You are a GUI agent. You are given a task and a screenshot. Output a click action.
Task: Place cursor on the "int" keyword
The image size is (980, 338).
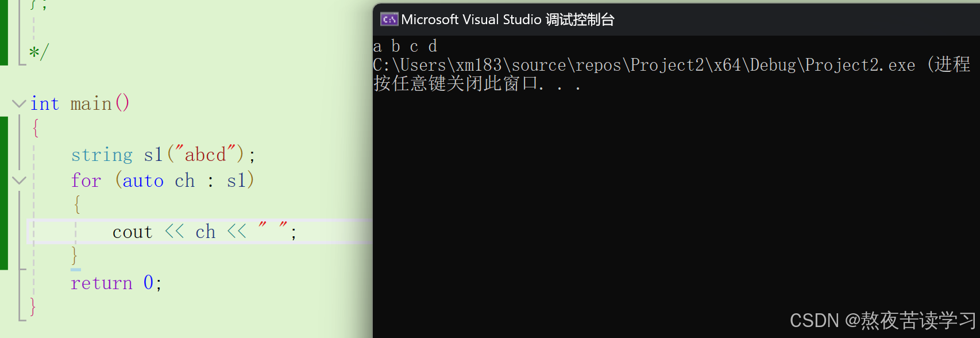tap(44, 104)
